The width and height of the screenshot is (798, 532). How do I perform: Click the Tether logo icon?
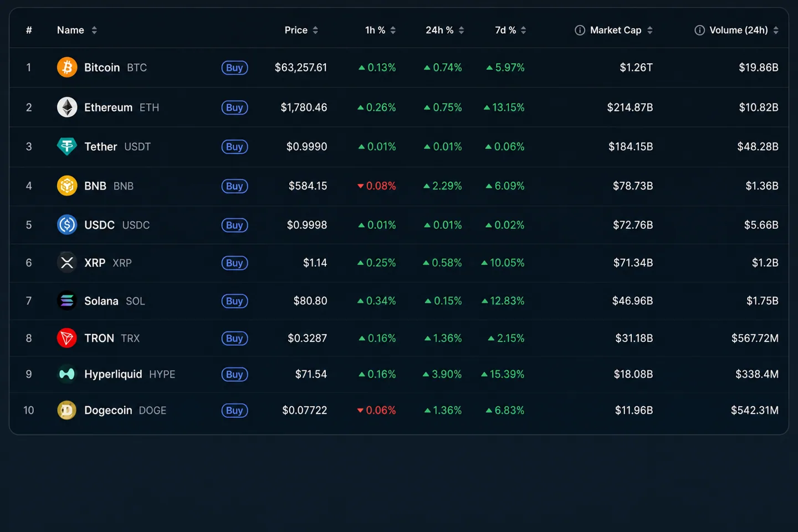[x=67, y=147]
